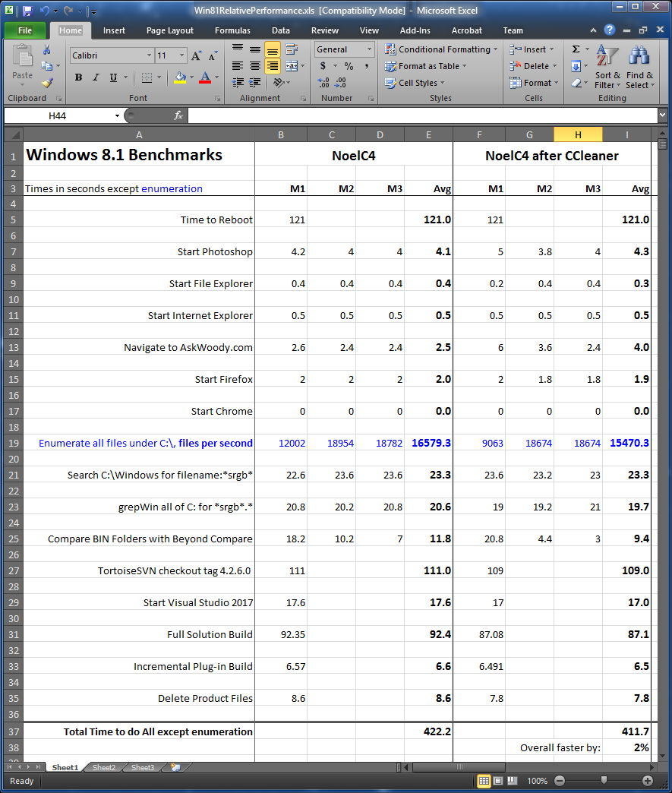This screenshot has height=793, width=672.
Task: Click the Paste clipboard icon
Action: pos(22,57)
